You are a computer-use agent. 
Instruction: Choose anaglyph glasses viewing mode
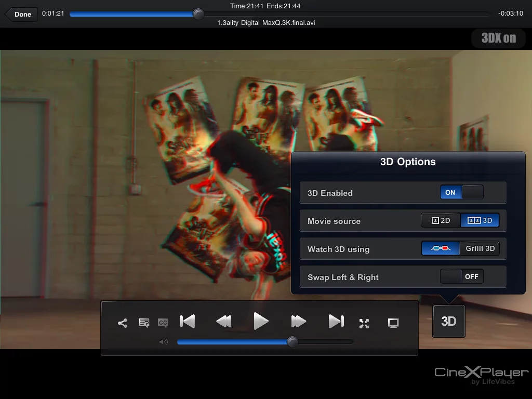point(440,248)
